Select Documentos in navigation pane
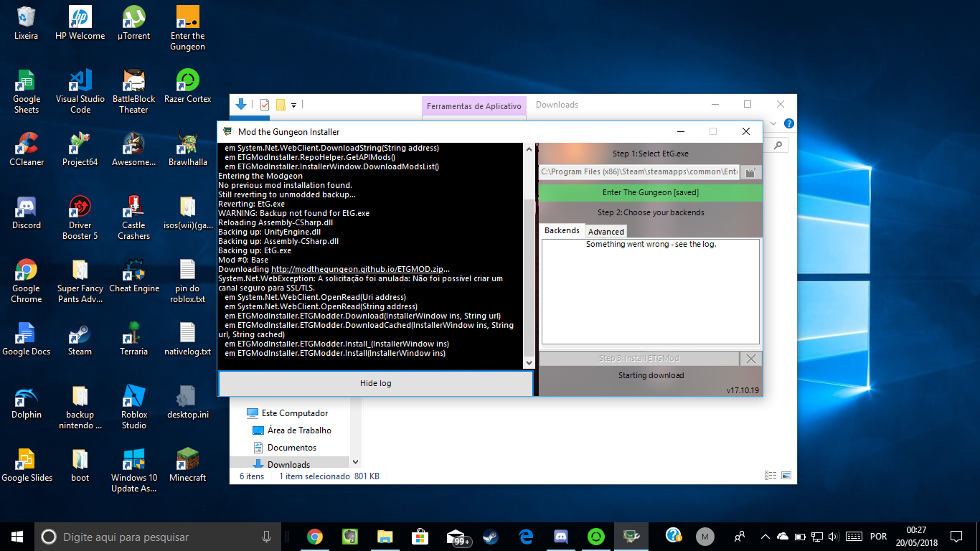This screenshot has height=551, width=980. pyautogui.click(x=292, y=448)
